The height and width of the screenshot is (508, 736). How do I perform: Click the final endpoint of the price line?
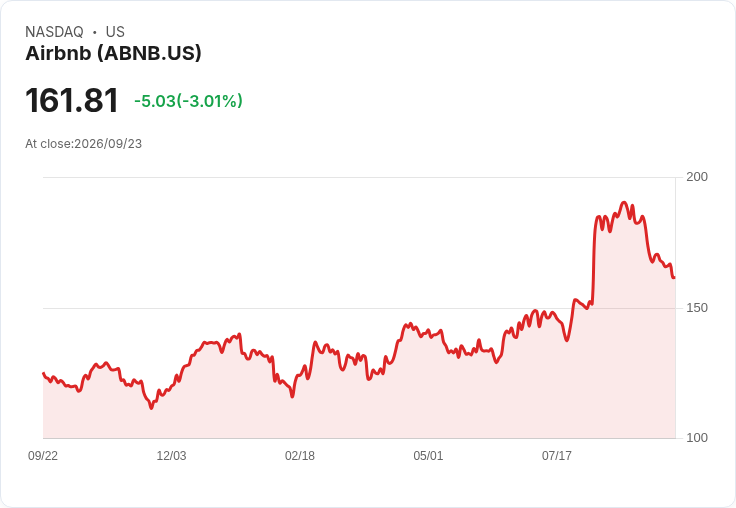[674, 278]
